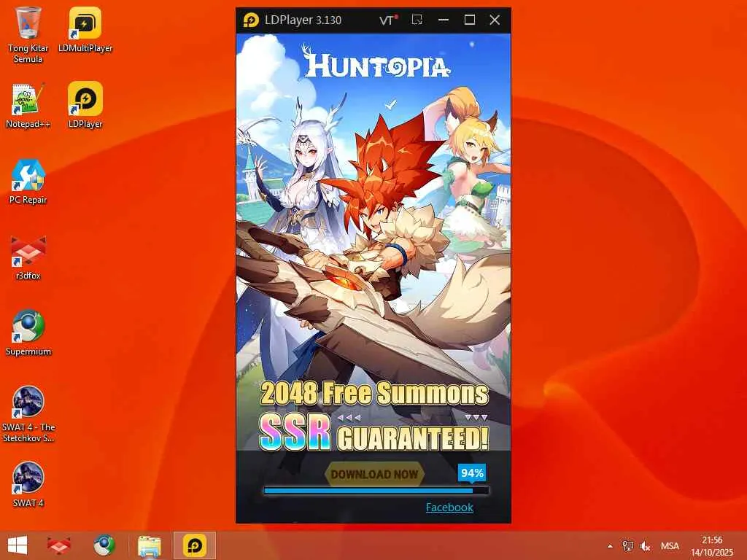Screen dimensions: 747x560
Task: Open File Explorer from the taskbar
Action: [x=149, y=545]
